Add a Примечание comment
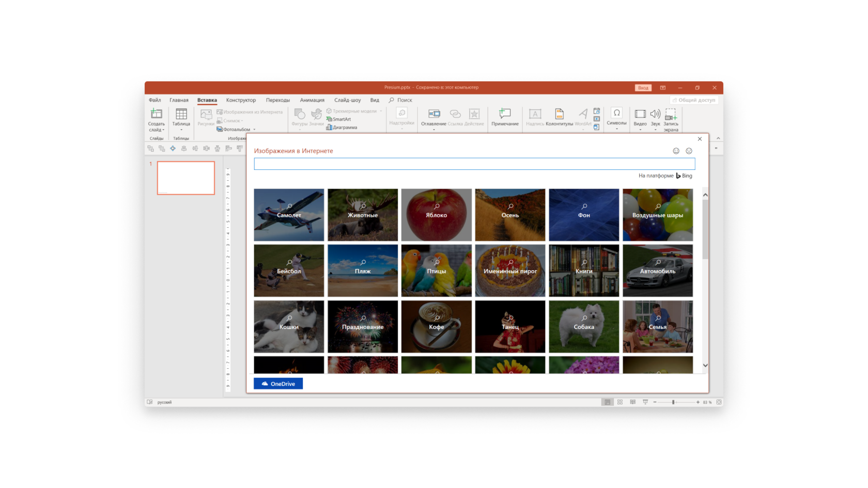868x488 pixels. point(505,117)
